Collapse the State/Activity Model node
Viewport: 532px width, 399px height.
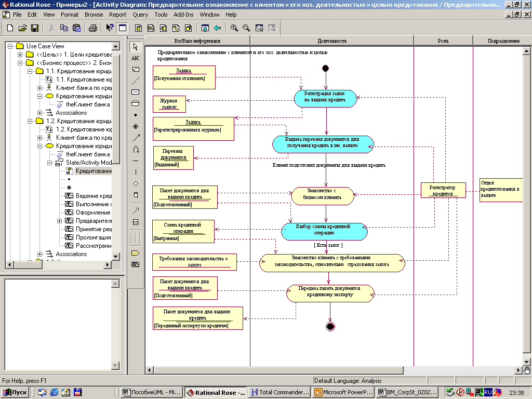click(49, 163)
